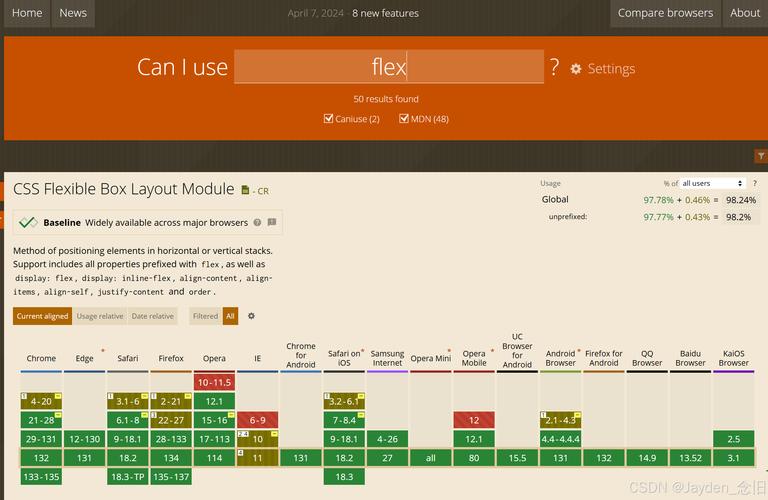Open the spec document icon beside title
The image size is (768, 500).
(245, 190)
